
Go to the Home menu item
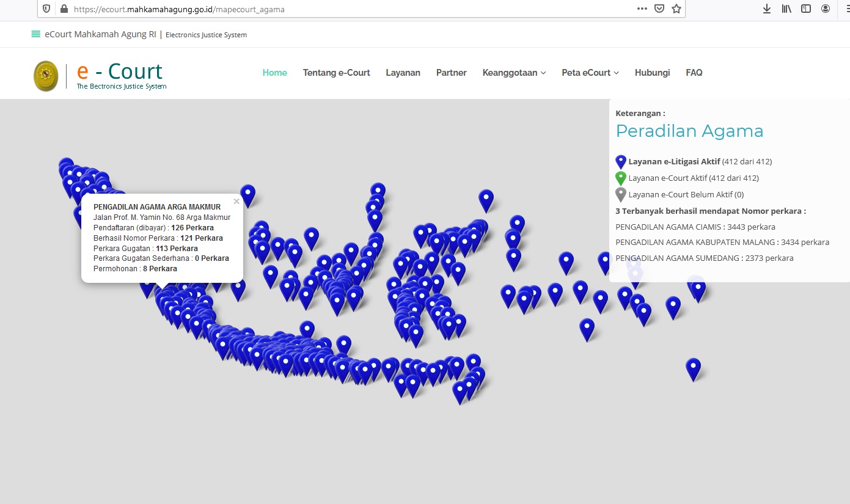click(x=274, y=73)
